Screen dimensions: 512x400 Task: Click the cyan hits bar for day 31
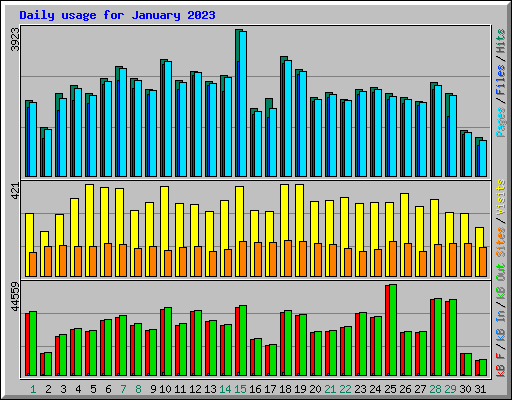[483, 158]
